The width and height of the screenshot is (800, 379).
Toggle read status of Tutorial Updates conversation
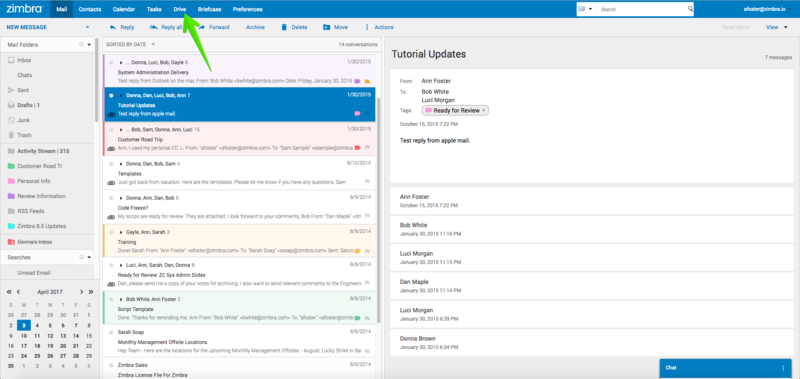(111, 95)
